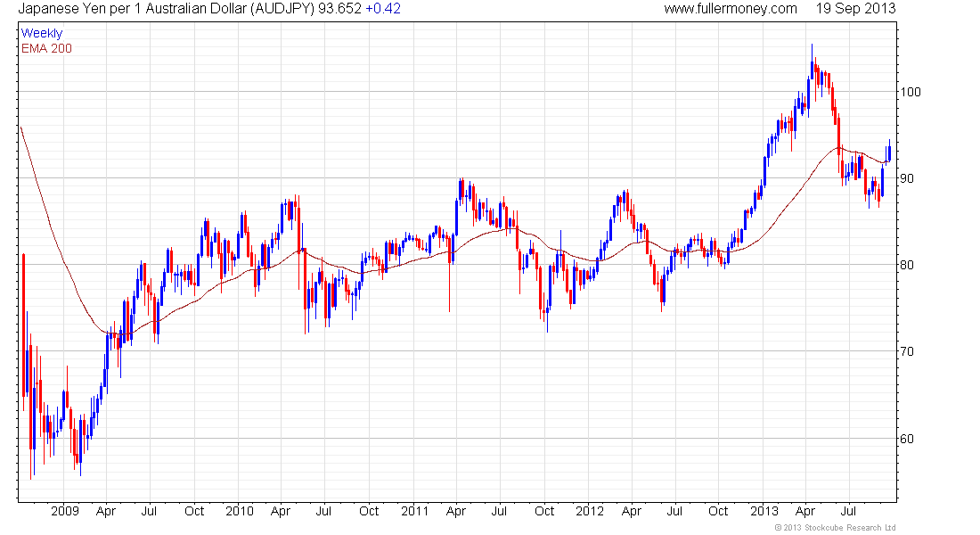
Task: Click the 'Apr' label following 2013
Action: [x=805, y=512]
